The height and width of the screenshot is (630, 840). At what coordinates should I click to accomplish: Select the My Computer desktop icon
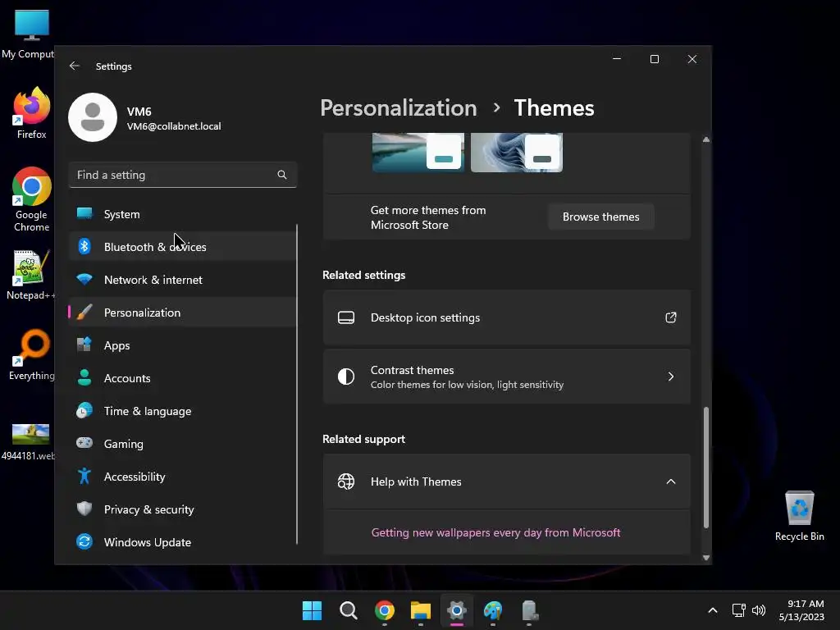click(30, 33)
